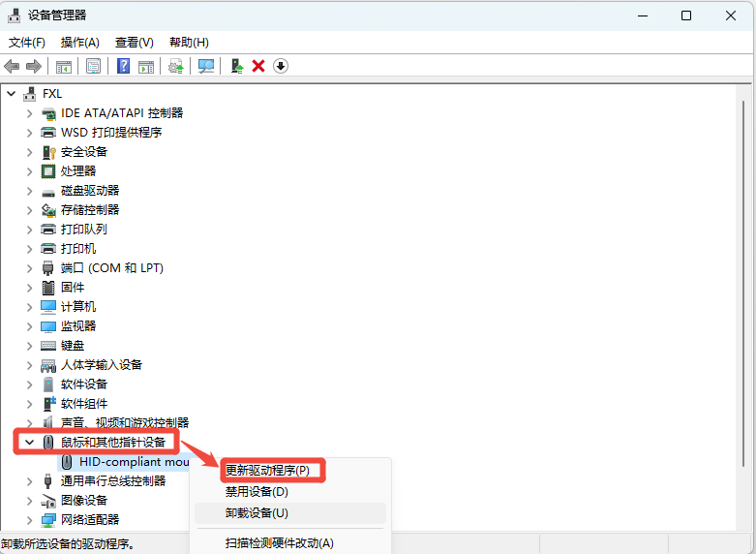Click the 固件 firmware chip icon

point(48,288)
